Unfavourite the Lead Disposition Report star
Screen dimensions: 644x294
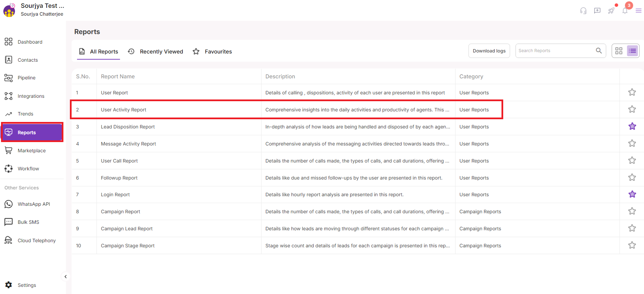click(x=632, y=126)
